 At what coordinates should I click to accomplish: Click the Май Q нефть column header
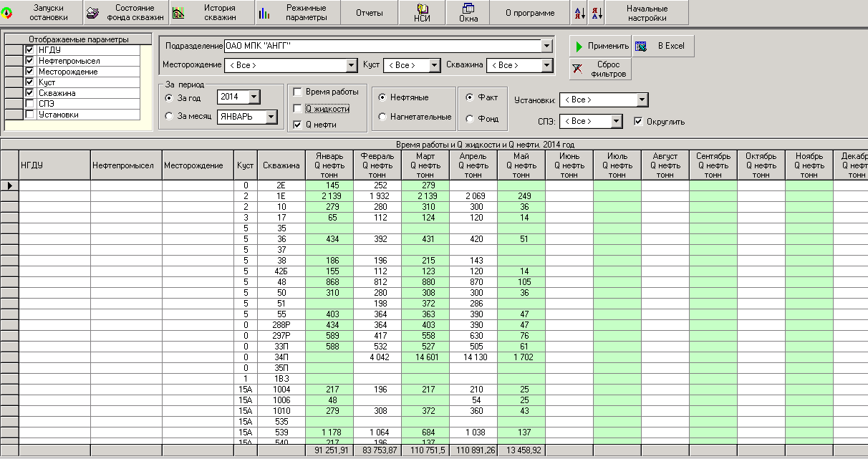pyautogui.click(x=521, y=165)
